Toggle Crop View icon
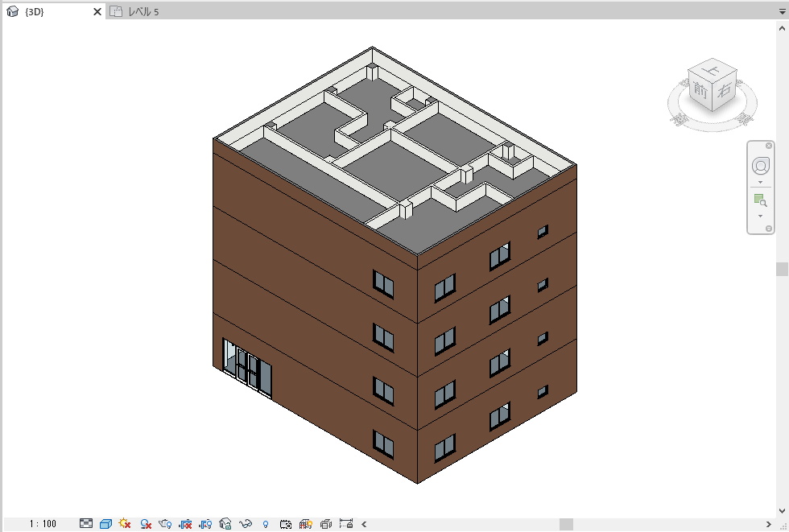Image resolution: width=789 pixels, height=532 pixels. pos(185,524)
